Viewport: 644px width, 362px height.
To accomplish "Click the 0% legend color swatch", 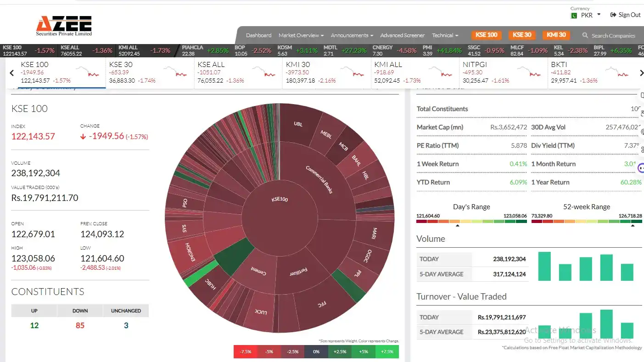I will tap(316, 352).
